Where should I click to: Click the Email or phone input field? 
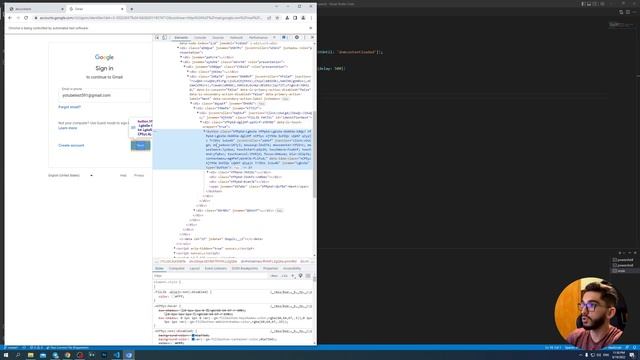[104, 95]
